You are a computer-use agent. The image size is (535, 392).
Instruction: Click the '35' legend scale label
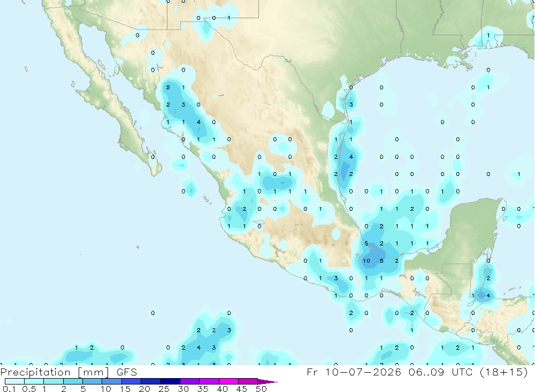[203, 389]
